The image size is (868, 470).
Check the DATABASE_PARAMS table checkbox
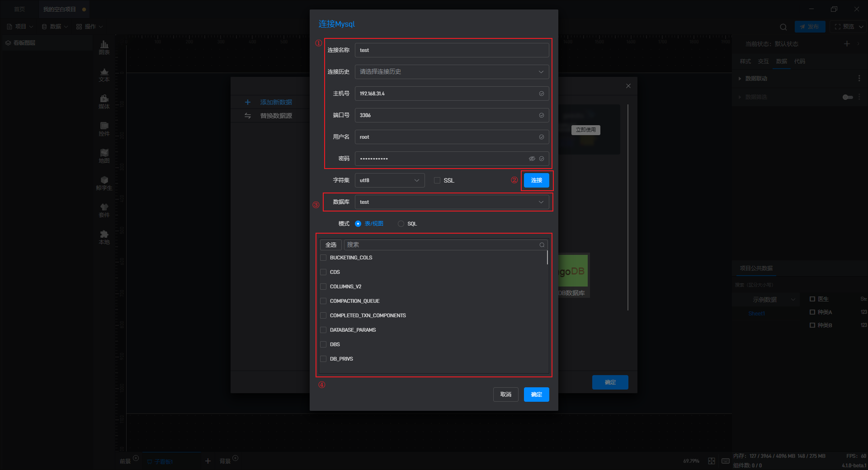(323, 330)
